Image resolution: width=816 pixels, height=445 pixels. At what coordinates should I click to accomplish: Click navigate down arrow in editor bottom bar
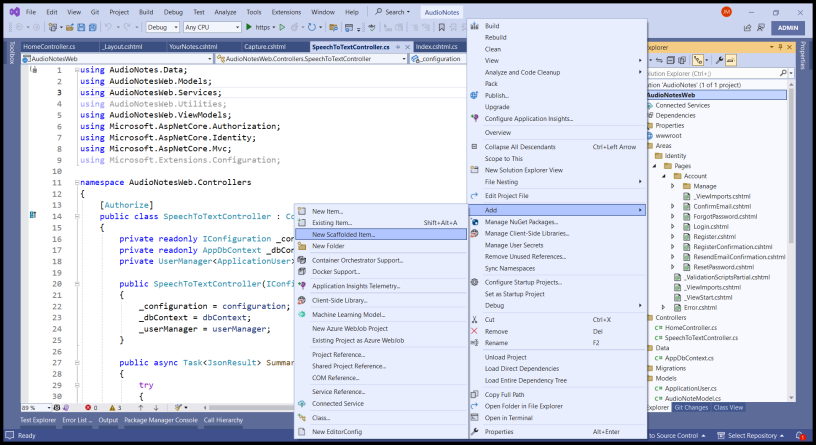156,408
